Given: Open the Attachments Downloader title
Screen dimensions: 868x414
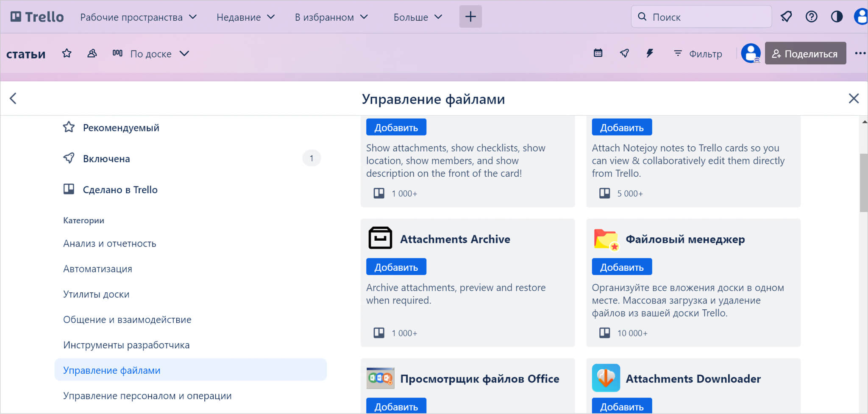Looking at the screenshot, I should [693, 379].
